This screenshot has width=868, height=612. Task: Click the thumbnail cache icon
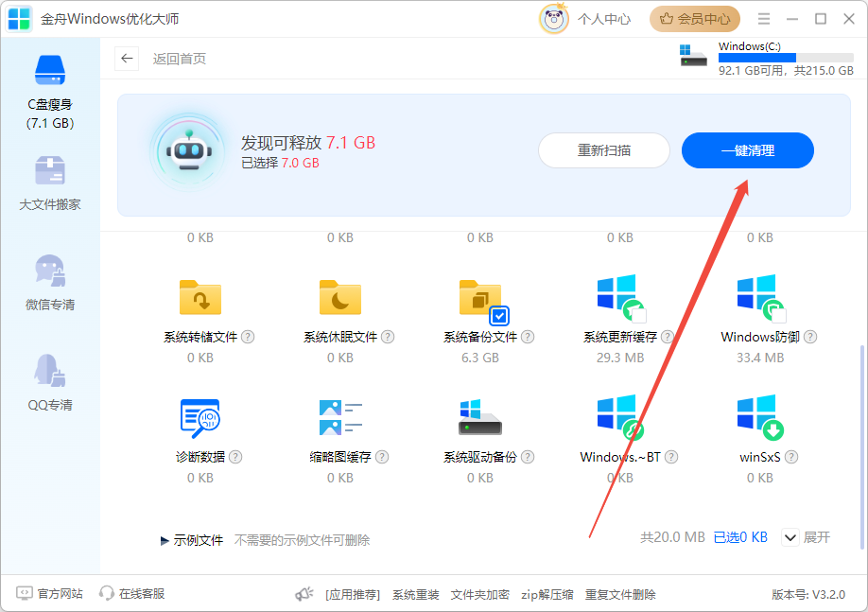coord(340,417)
